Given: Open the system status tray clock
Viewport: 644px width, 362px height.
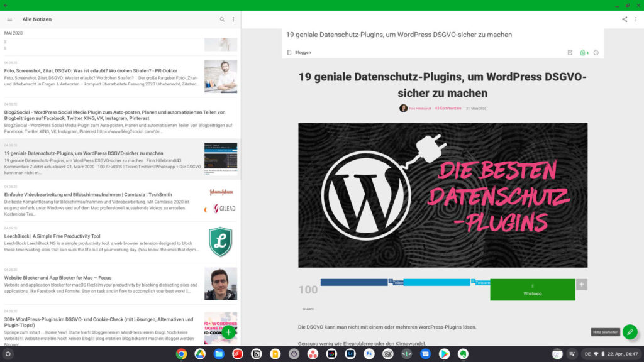Looking at the screenshot, I should click(623, 354).
